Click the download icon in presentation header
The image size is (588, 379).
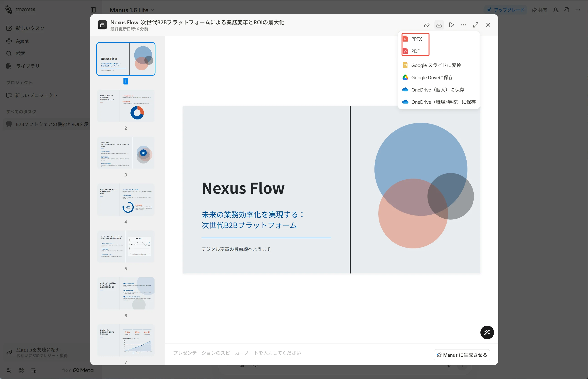coord(439,25)
